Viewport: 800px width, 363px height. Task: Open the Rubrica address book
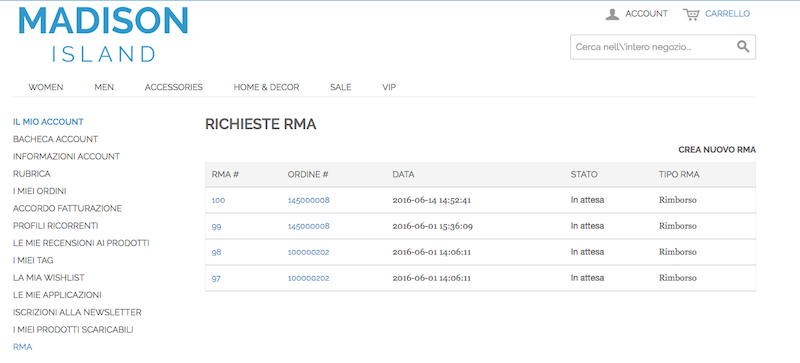pyautogui.click(x=32, y=174)
